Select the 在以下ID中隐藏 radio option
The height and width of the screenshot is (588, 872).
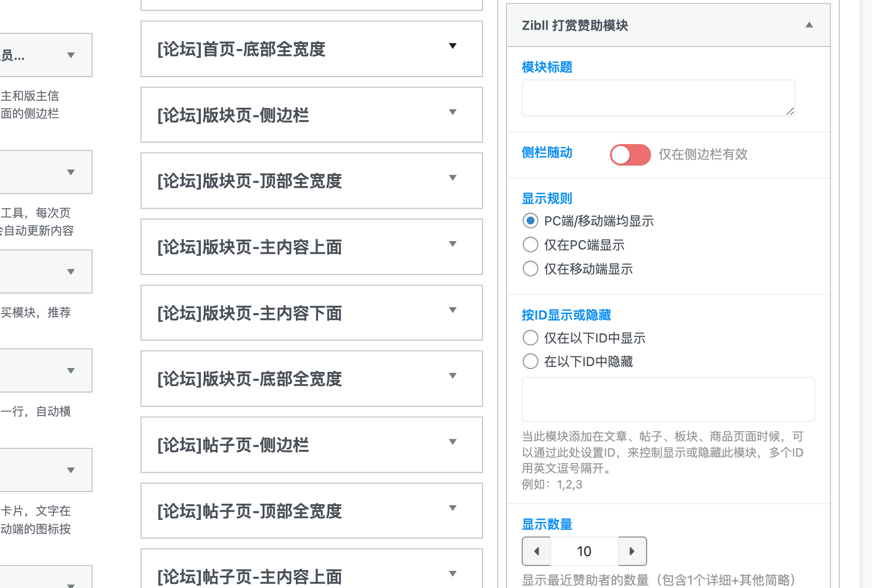530,361
